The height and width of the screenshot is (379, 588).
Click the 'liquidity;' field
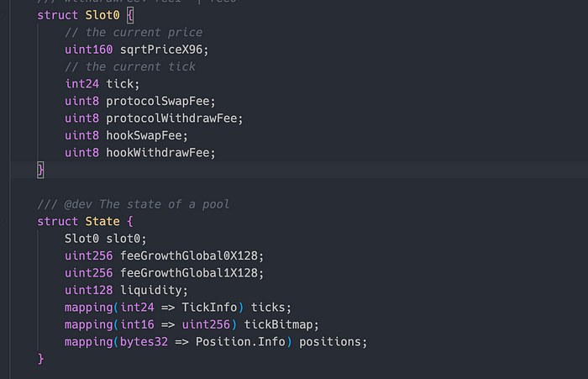154,291
